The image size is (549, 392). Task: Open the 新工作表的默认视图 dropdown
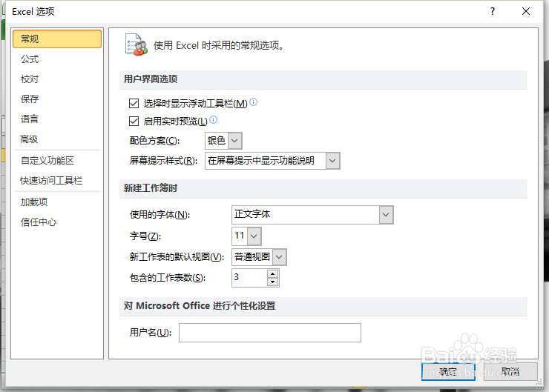pyautogui.click(x=279, y=257)
